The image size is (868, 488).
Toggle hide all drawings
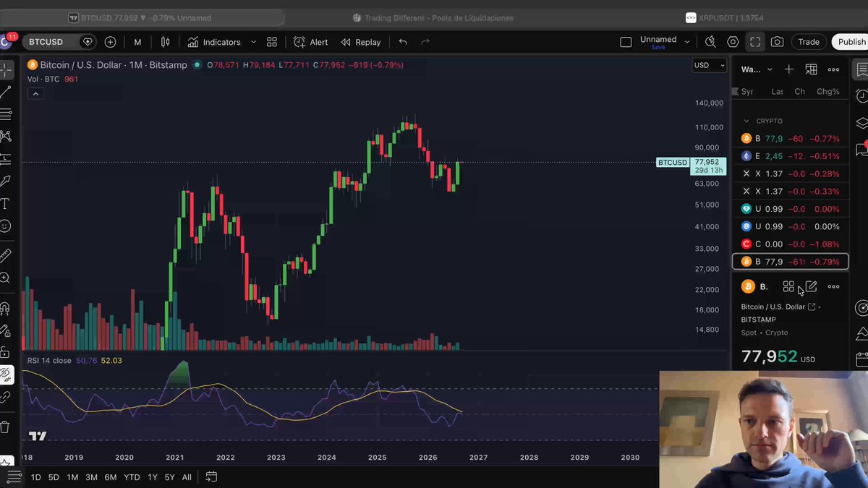(5, 374)
